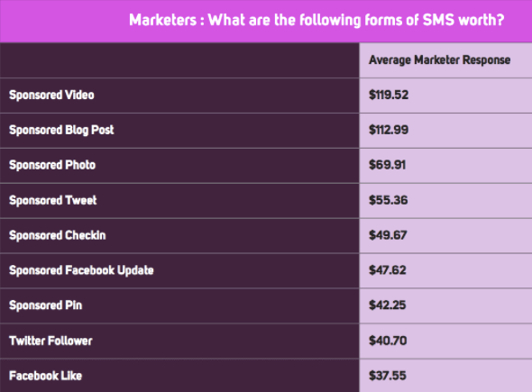
Task: Click the Twitter Follower row label
Action: (50, 341)
